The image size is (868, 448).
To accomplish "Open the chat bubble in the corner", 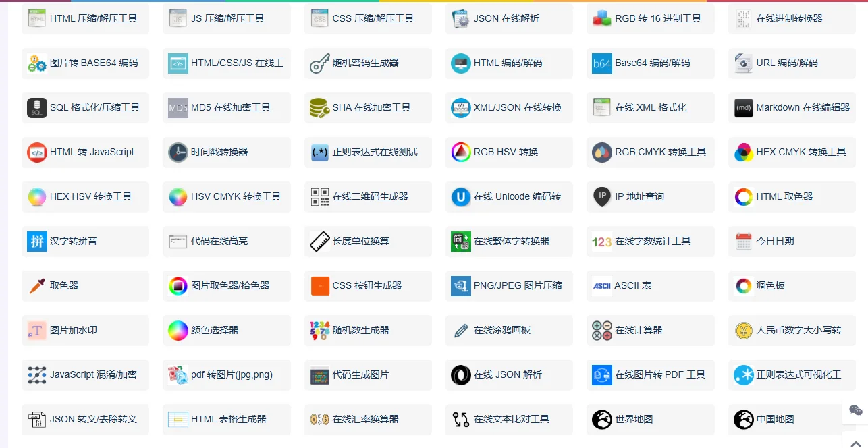I will (856, 410).
